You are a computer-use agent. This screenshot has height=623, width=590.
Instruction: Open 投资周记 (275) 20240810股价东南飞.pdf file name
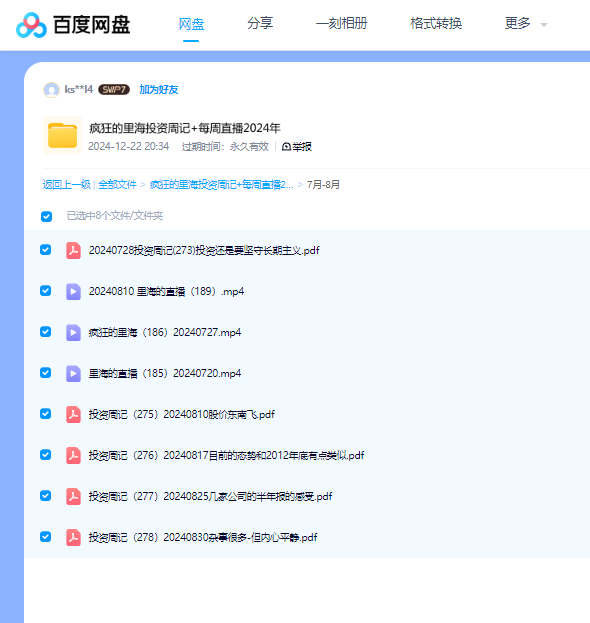point(182,414)
